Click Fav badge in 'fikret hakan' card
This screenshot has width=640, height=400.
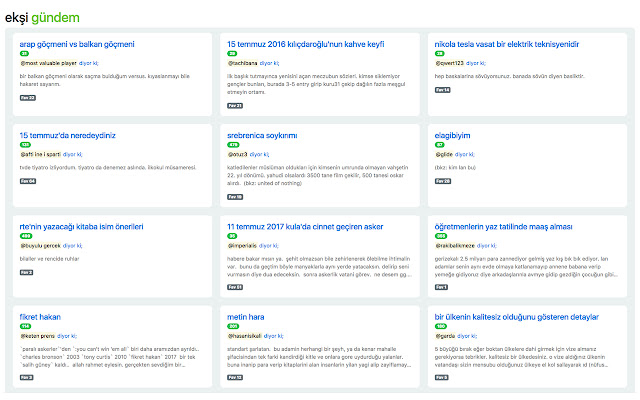[27, 378]
